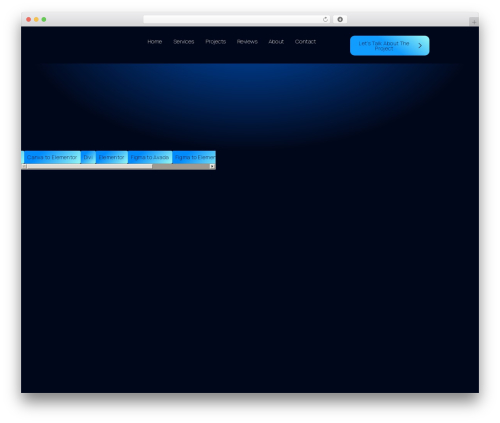The image size is (500, 423).
Task: Select Reviews in the navigation
Action: [247, 42]
